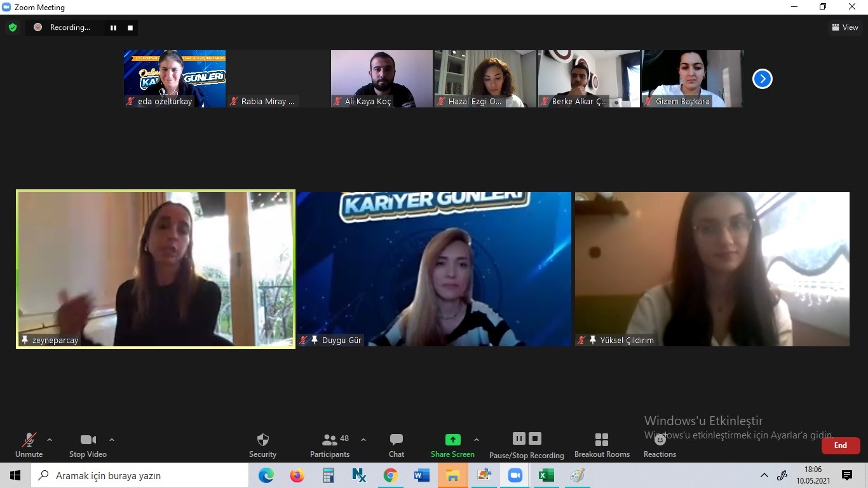Open Breakout Rooms
This screenshot has width=868, height=488.
click(x=602, y=445)
